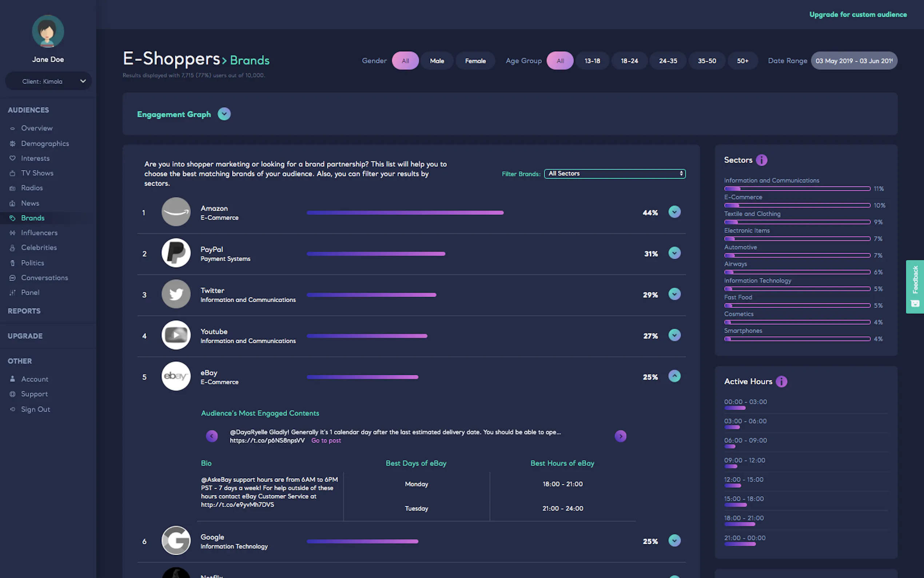
Task: Click Upgrade for custom audience link
Action: click(857, 15)
